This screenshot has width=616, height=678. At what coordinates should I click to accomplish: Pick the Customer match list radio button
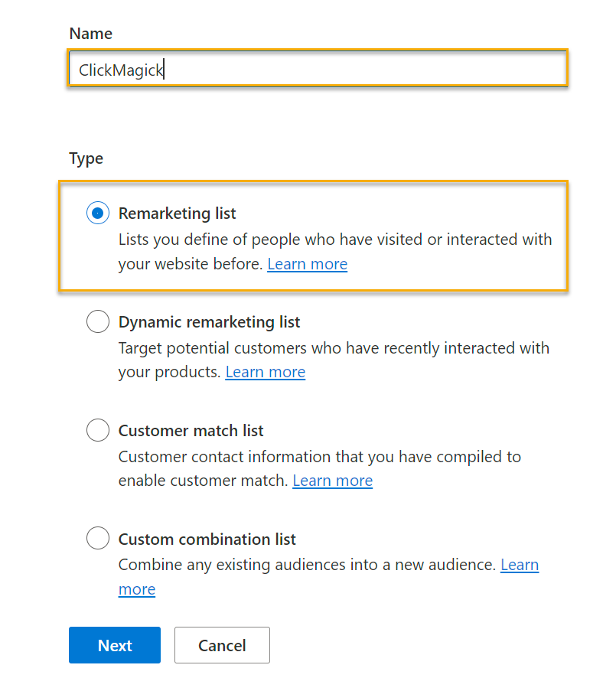pos(98,431)
